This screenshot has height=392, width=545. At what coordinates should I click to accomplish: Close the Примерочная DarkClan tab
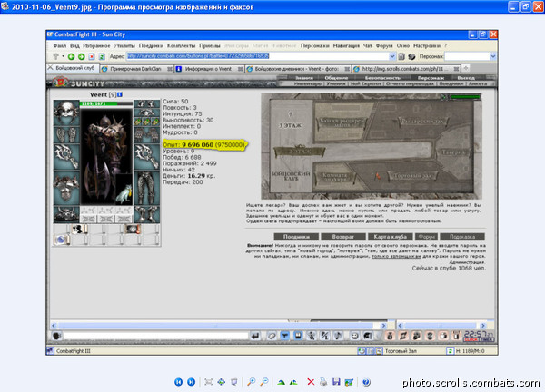point(170,69)
